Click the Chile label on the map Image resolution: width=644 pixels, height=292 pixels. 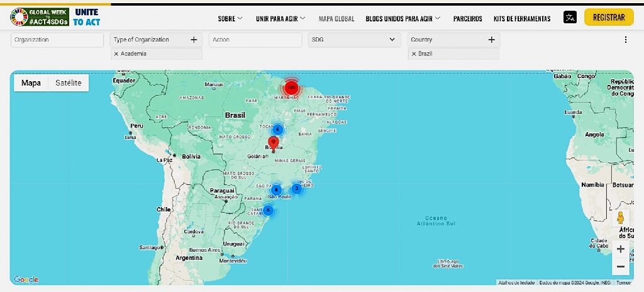coord(164,210)
